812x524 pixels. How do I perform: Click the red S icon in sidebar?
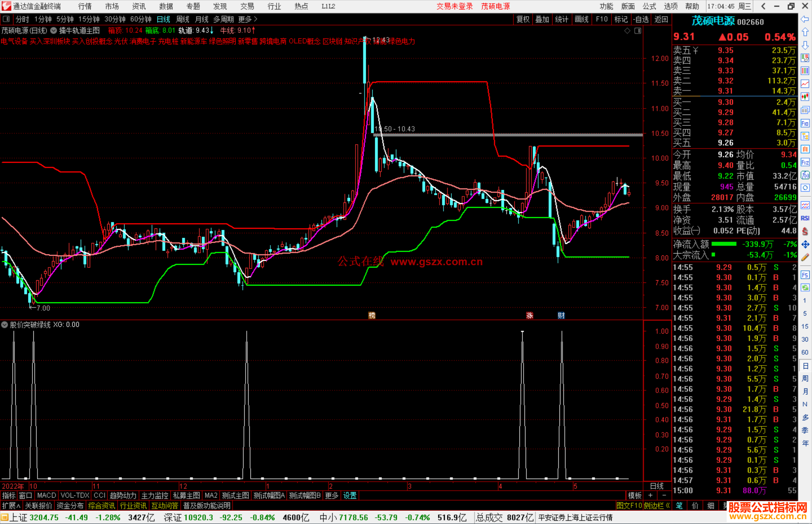click(x=805, y=231)
